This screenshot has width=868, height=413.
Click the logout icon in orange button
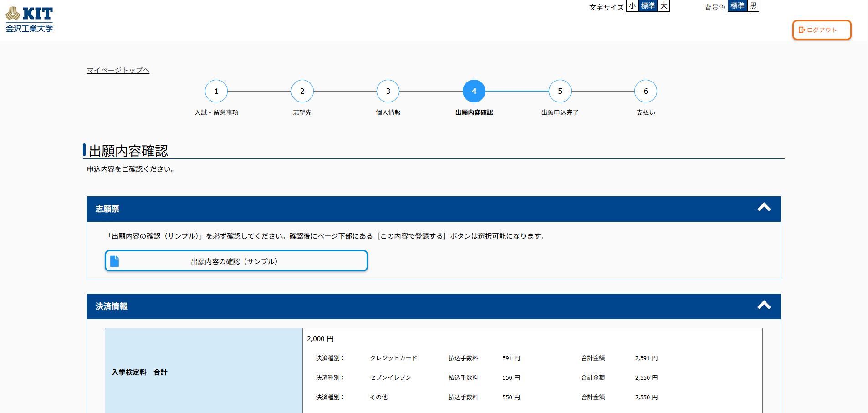[x=802, y=30]
